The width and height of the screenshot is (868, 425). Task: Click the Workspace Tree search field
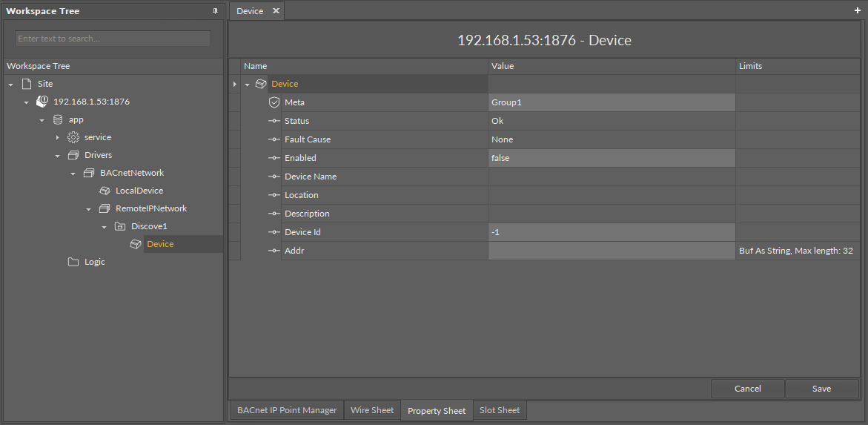[113, 39]
